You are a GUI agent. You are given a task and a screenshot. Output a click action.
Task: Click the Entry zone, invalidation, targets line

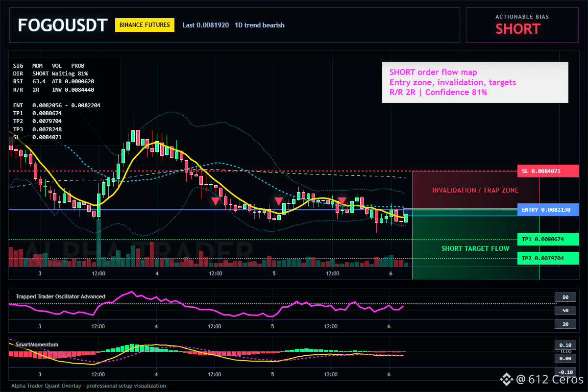pos(453,82)
